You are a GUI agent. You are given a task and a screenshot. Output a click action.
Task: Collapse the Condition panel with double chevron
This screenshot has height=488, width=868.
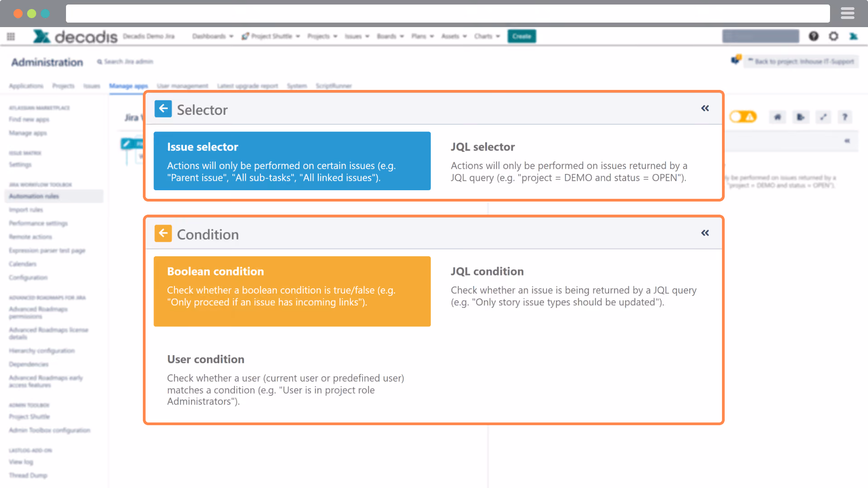point(705,233)
